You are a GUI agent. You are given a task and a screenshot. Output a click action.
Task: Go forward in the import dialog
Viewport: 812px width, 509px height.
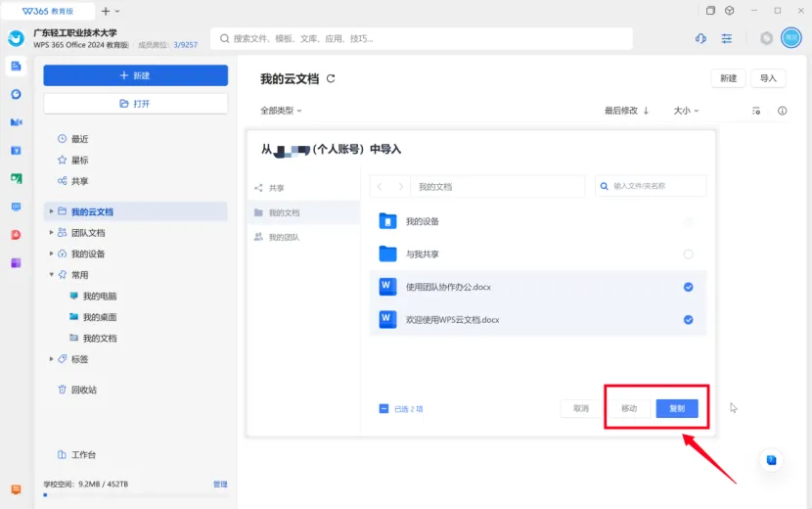click(400, 187)
